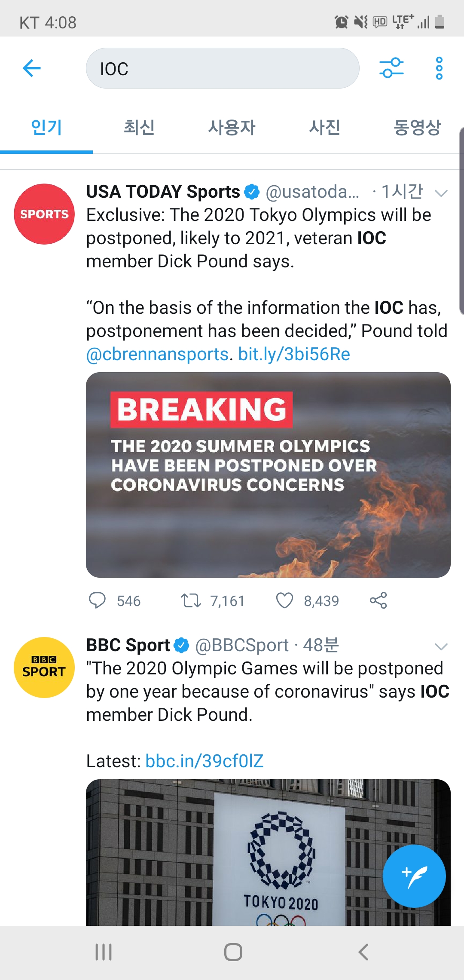Reply to USA TODAY Sports tweet
Screen dimensions: 464x980
98,600
